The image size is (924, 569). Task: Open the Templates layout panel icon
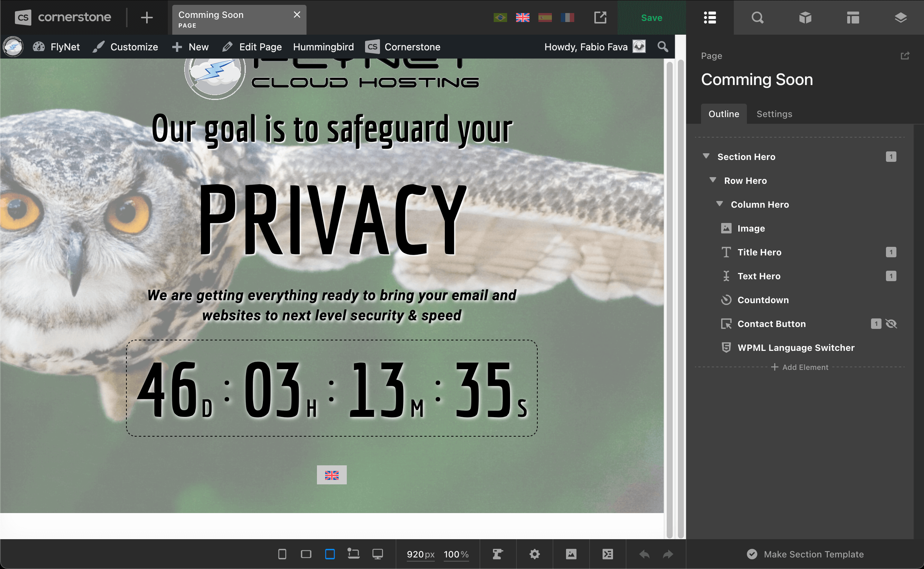853,17
